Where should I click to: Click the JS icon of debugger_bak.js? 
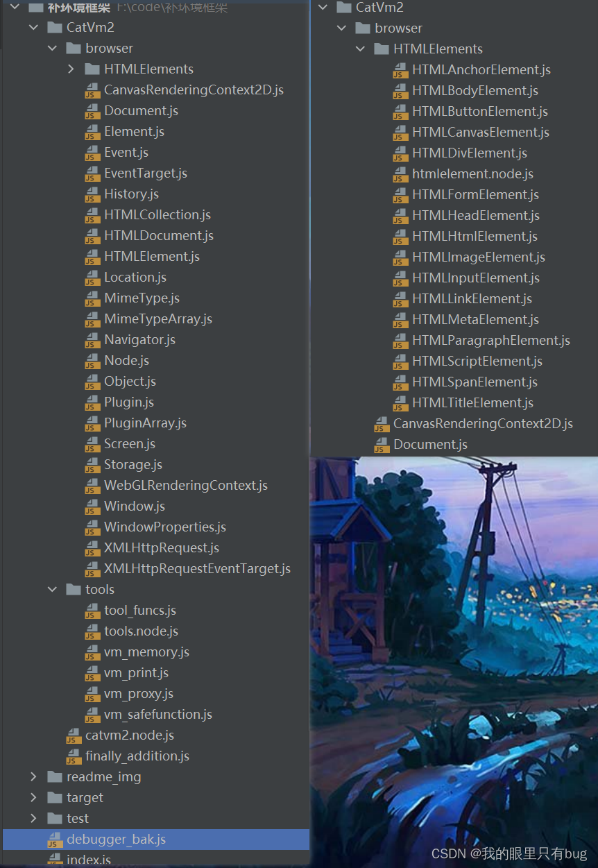[55, 840]
